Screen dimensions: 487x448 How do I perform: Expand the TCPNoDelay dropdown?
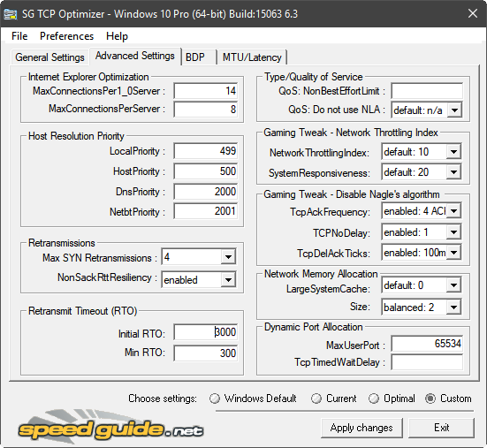453,232
